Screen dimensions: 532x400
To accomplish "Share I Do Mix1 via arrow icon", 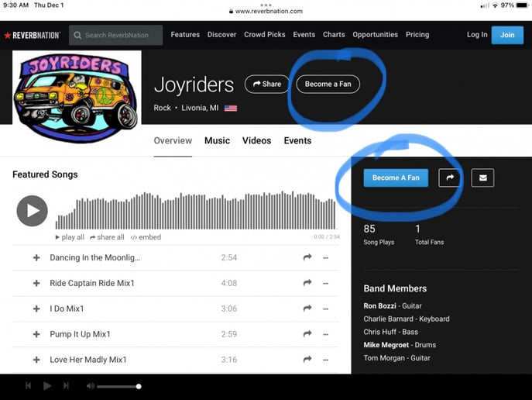I will point(307,308).
